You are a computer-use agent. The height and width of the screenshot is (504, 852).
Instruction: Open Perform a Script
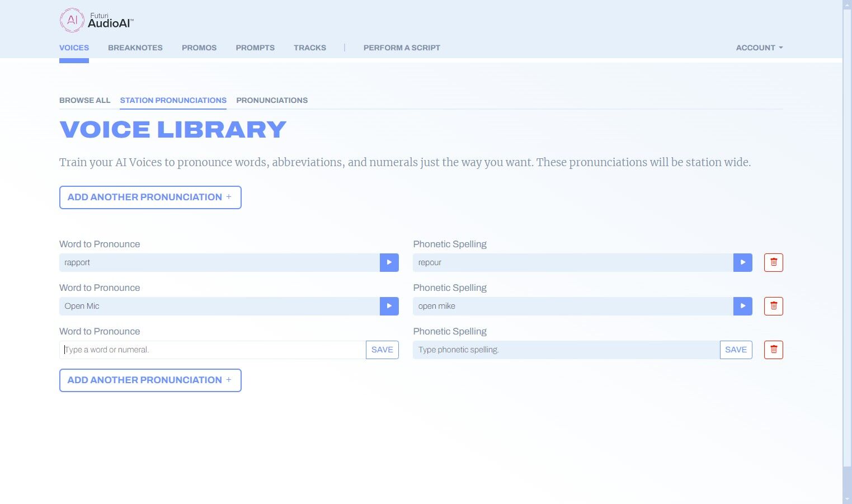tap(401, 48)
